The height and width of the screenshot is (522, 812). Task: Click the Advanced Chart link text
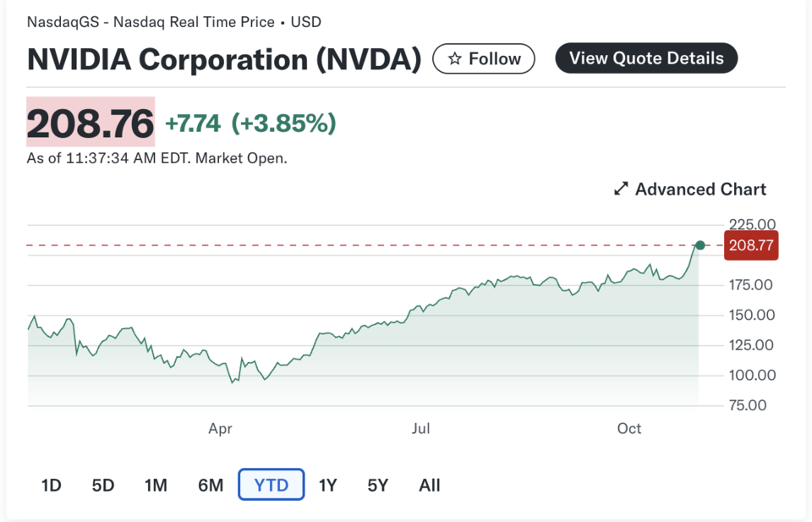coord(700,190)
